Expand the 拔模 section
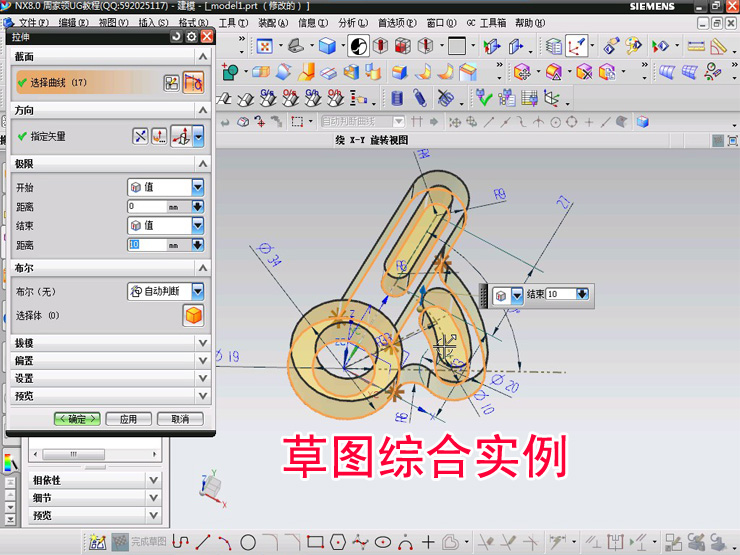Image resolution: width=740 pixels, height=555 pixels. pos(203,342)
